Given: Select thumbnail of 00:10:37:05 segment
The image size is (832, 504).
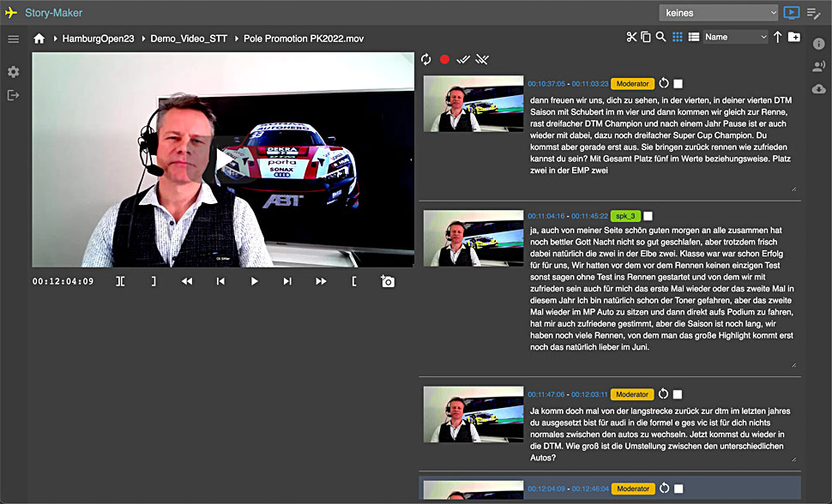Looking at the screenshot, I should pos(473,104).
